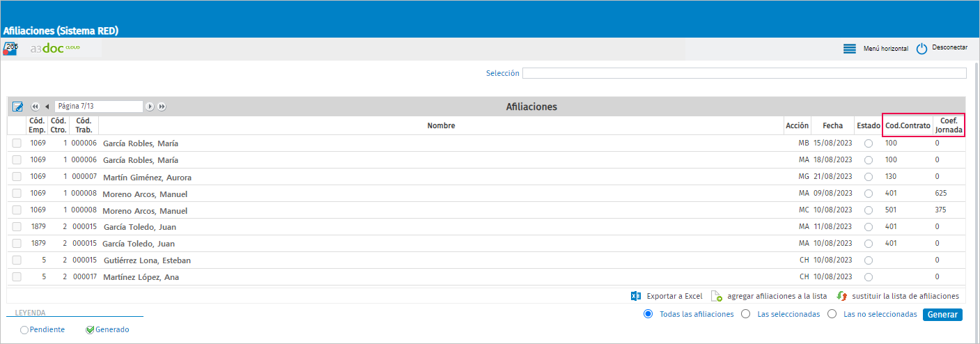Click the green Generado legend icon

[x=90, y=330]
